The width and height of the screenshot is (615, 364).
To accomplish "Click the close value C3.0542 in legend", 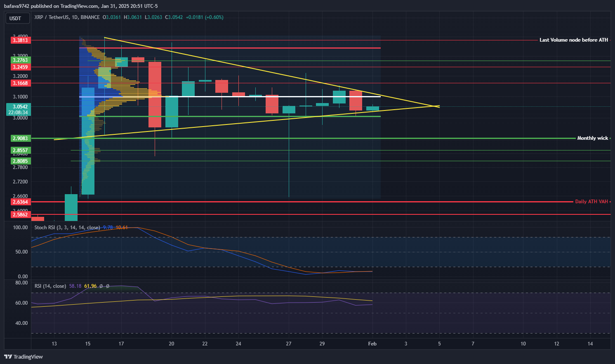I will [174, 17].
